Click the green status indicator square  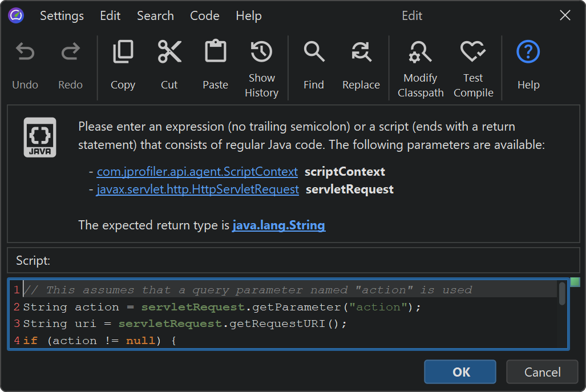click(575, 282)
